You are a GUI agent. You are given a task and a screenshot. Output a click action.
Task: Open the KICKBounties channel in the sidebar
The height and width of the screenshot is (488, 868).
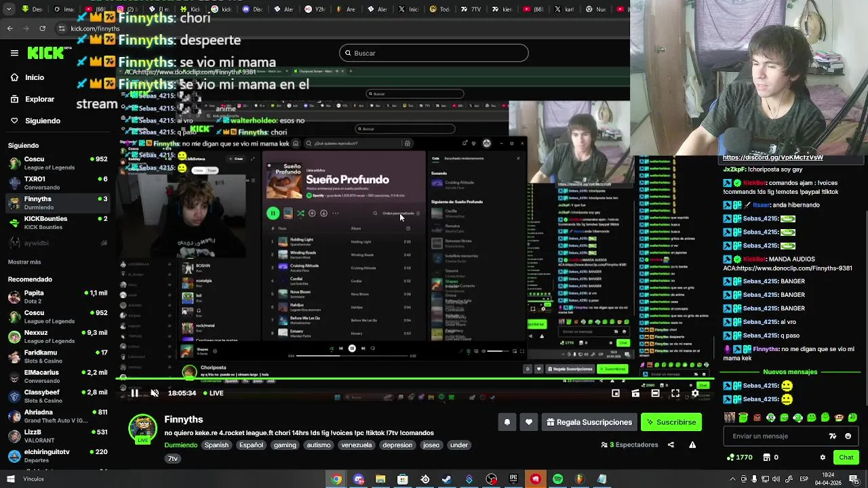pos(58,222)
